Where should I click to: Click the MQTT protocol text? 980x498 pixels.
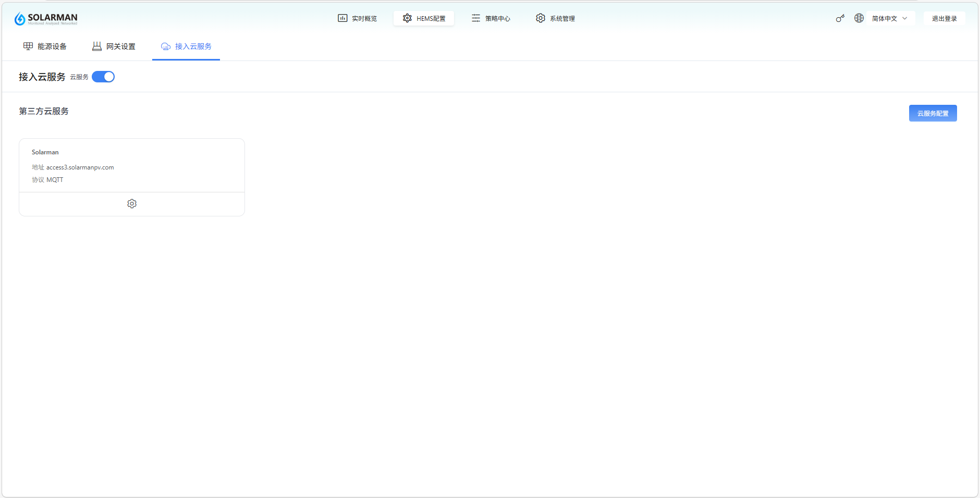pos(55,180)
